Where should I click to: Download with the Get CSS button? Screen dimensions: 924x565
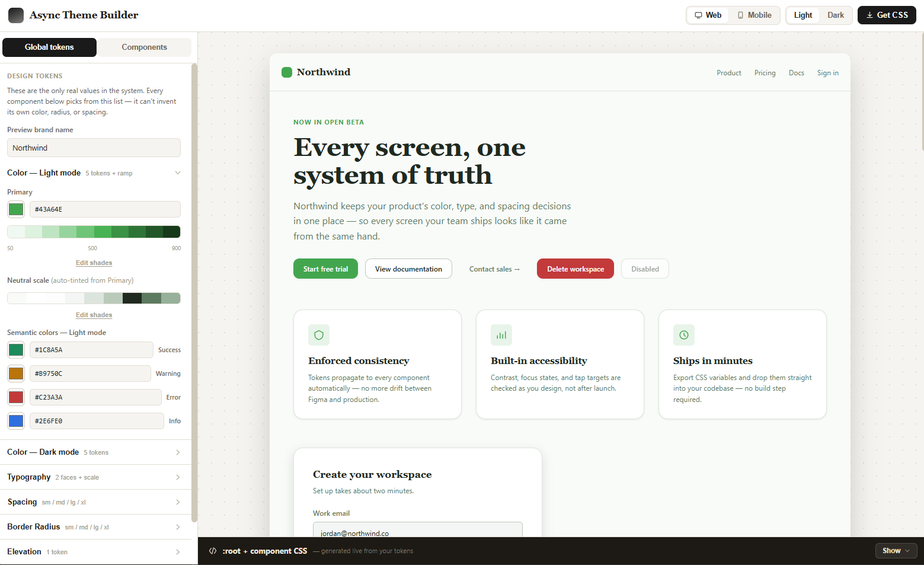point(887,15)
